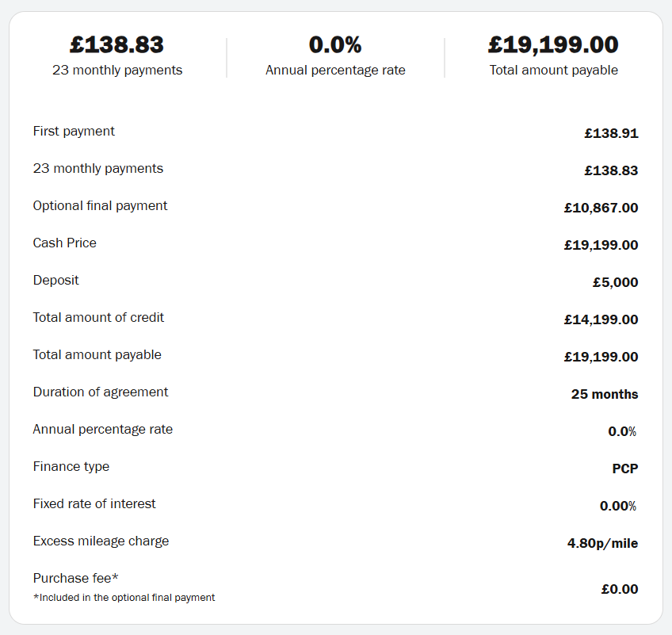Screen dimensions: 672x635
Task: Click the 4.80p/mile excess mileage value
Action: [x=602, y=544]
